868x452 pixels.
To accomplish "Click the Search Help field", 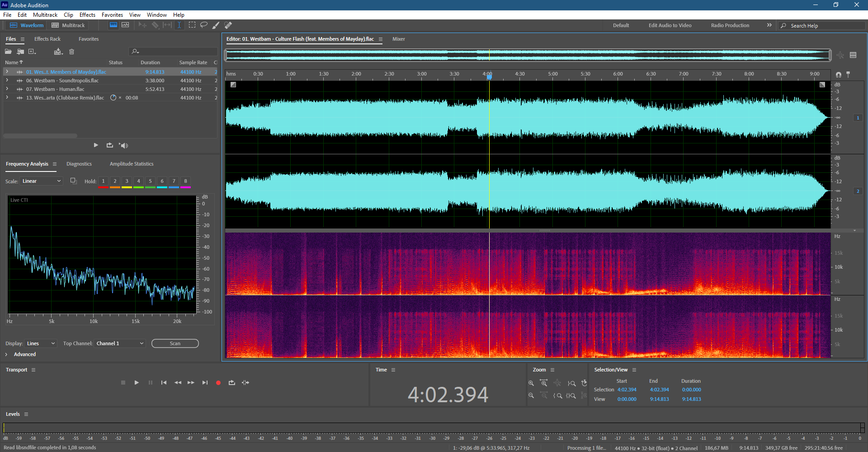I will 821,26.
